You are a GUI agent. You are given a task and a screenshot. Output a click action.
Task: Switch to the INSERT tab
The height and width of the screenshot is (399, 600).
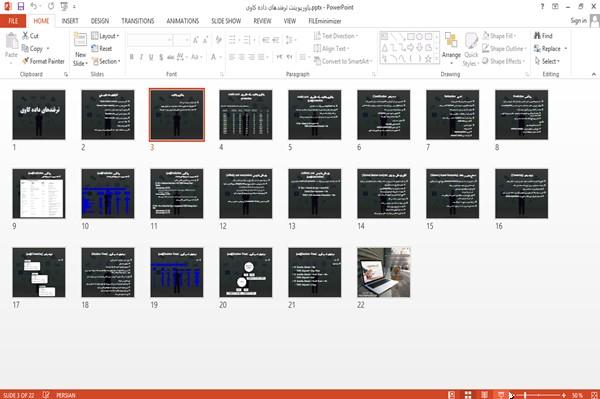click(x=70, y=21)
